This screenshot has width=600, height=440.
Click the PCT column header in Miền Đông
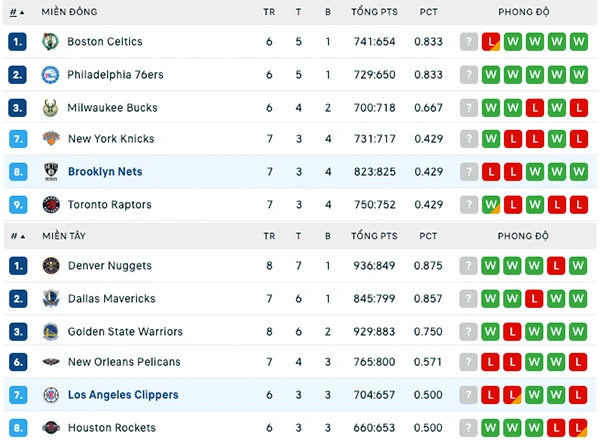[429, 12]
